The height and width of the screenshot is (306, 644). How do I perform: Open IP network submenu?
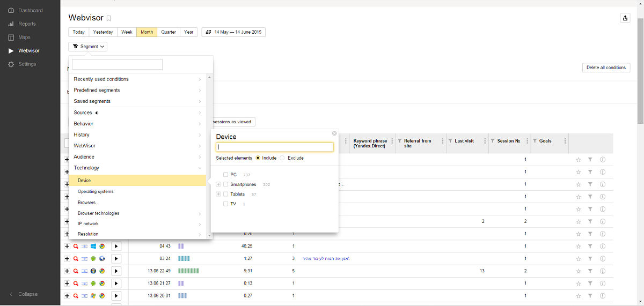pyautogui.click(x=138, y=223)
